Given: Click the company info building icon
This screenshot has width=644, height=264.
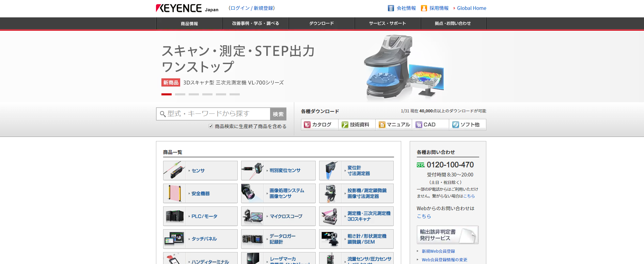Looking at the screenshot, I should click(391, 8).
